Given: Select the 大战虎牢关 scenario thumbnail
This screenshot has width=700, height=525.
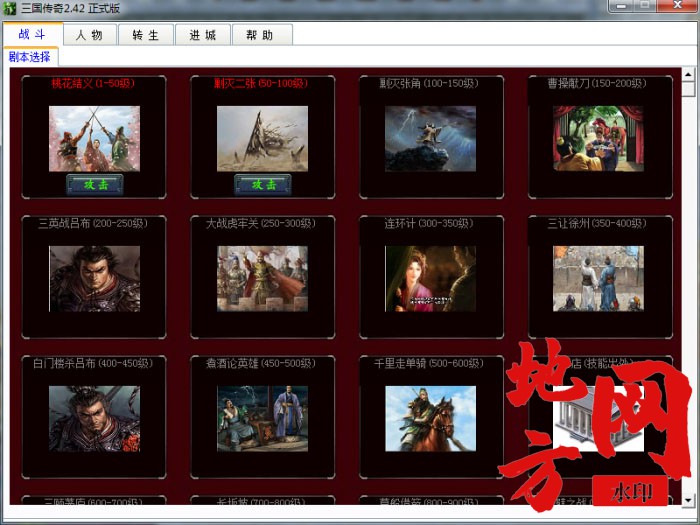Looking at the screenshot, I should pos(262,279).
